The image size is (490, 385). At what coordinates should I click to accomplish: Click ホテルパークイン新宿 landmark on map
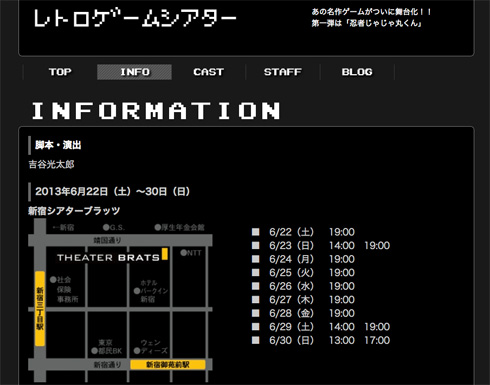151,291
